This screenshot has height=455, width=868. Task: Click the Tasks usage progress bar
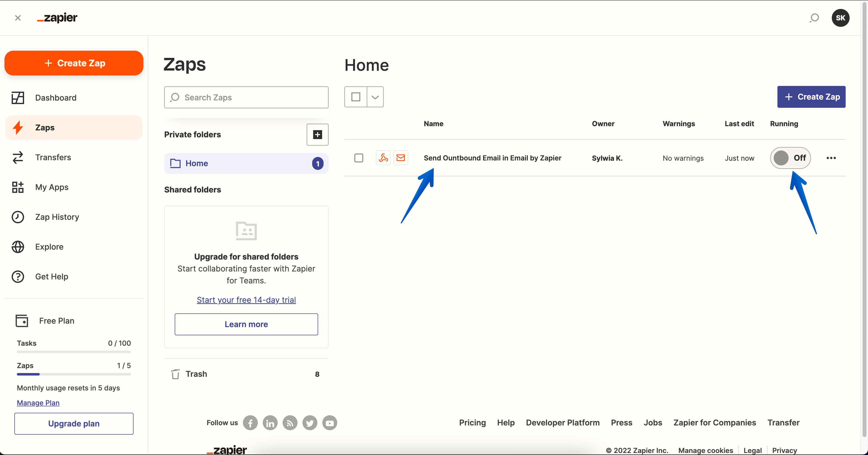click(x=74, y=352)
